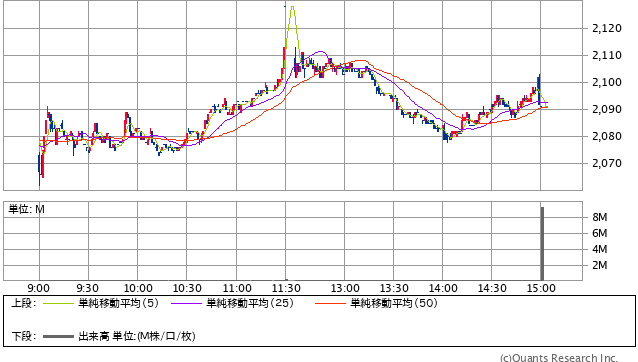This screenshot has width=638, height=362.
Task: Click the 11:30 time axis label
Action: (x=286, y=288)
